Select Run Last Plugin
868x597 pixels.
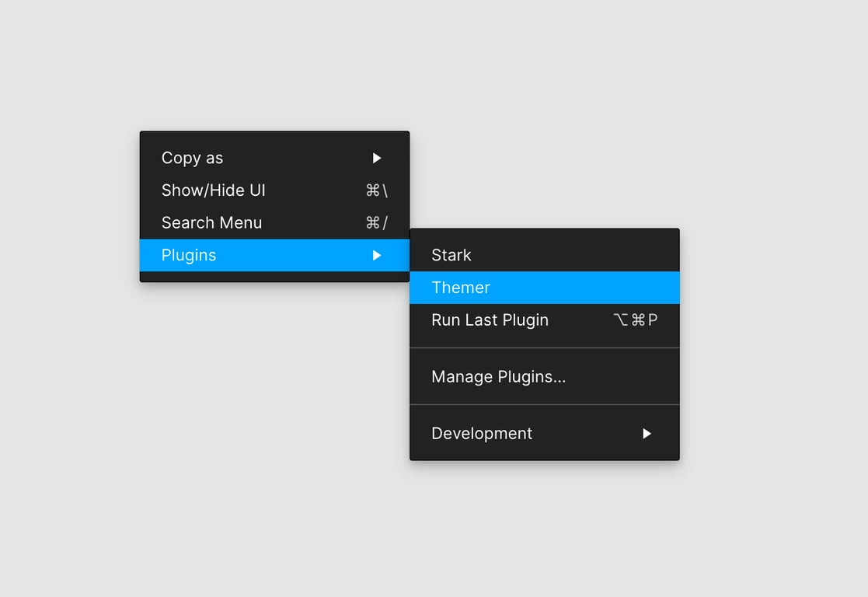pyautogui.click(x=490, y=320)
